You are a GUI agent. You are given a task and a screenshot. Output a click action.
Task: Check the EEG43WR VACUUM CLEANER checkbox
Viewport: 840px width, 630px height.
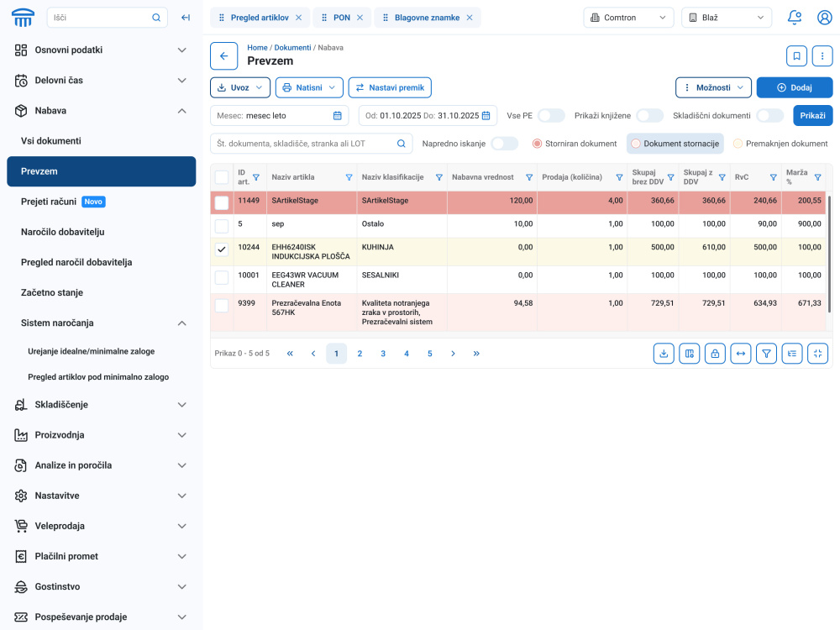pyautogui.click(x=221, y=277)
